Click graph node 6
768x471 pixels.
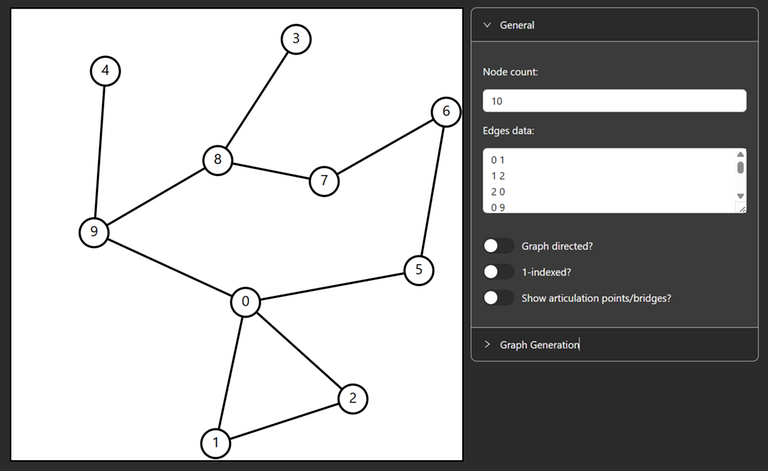(x=446, y=112)
